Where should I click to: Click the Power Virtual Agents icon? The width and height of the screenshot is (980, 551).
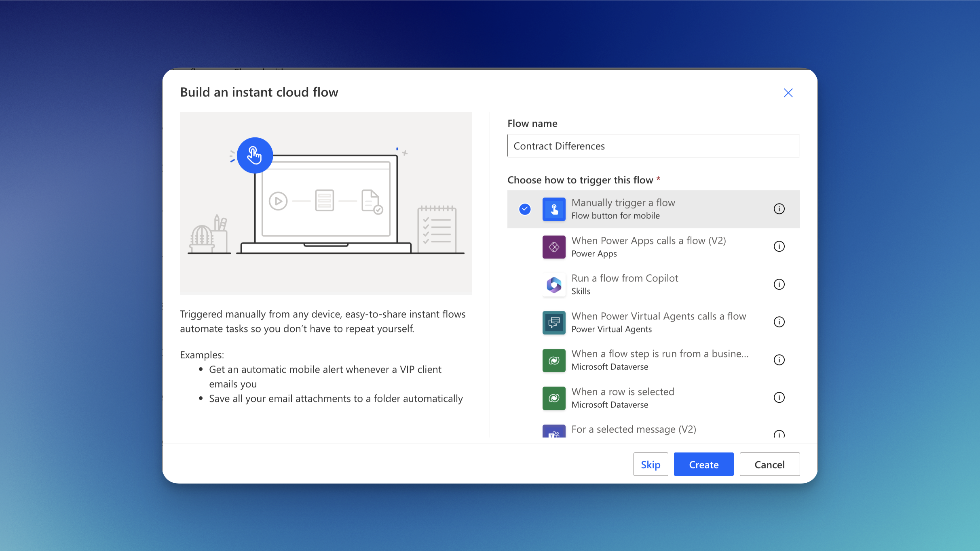[x=554, y=322]
